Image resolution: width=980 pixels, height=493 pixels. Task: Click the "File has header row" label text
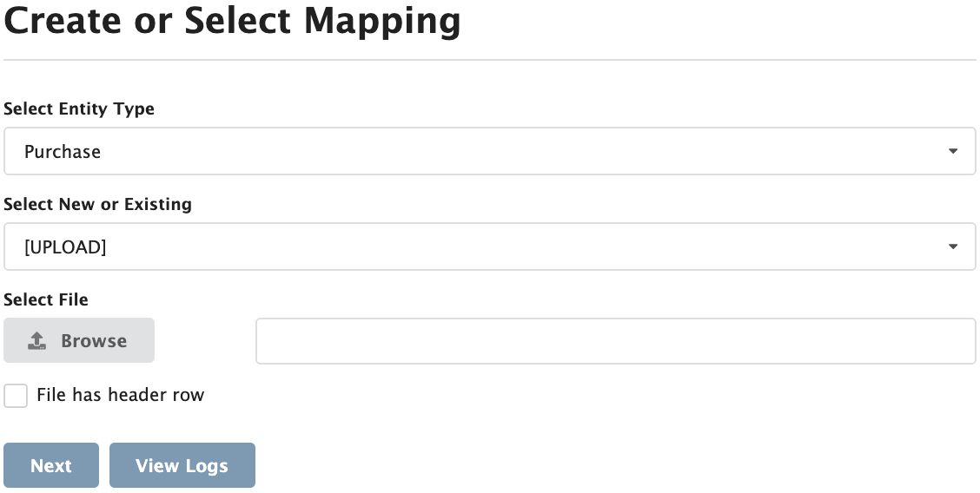[x=120, y=396]
